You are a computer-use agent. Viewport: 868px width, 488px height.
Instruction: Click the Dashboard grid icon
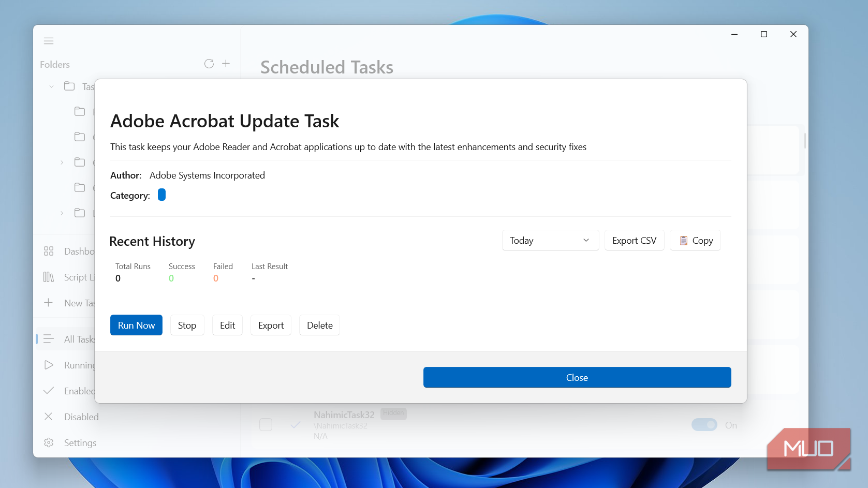point(49,251)
